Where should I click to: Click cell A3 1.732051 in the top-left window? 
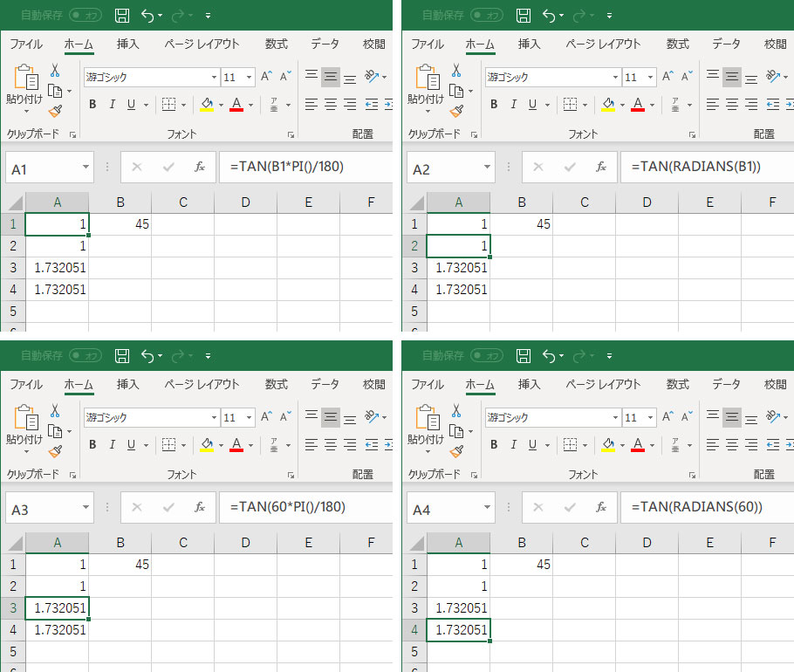coord(58,268)
